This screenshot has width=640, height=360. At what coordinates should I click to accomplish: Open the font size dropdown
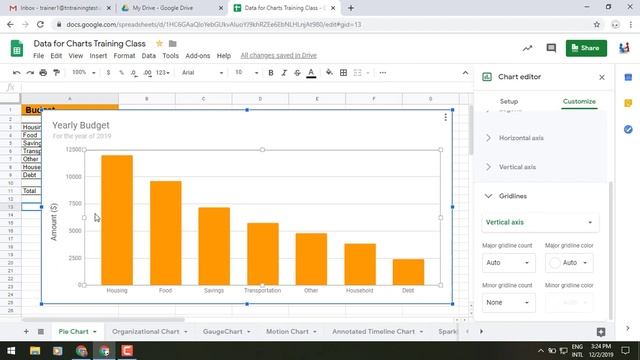[247, 73]
